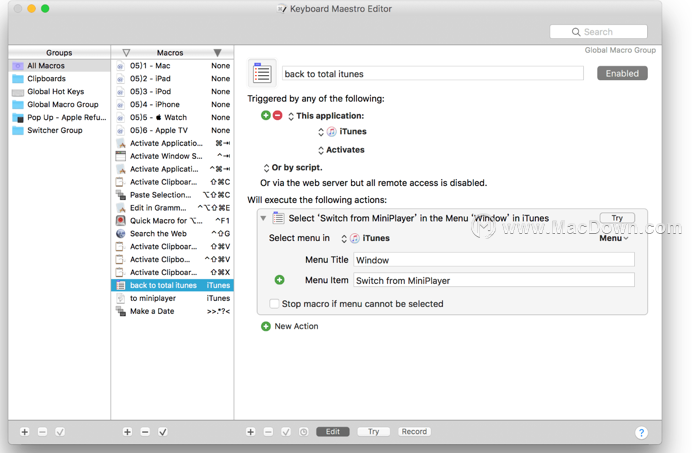Screen dimensions: 692x453
Task: Add a new trigger with green plus
Action: tap(266, 116)
